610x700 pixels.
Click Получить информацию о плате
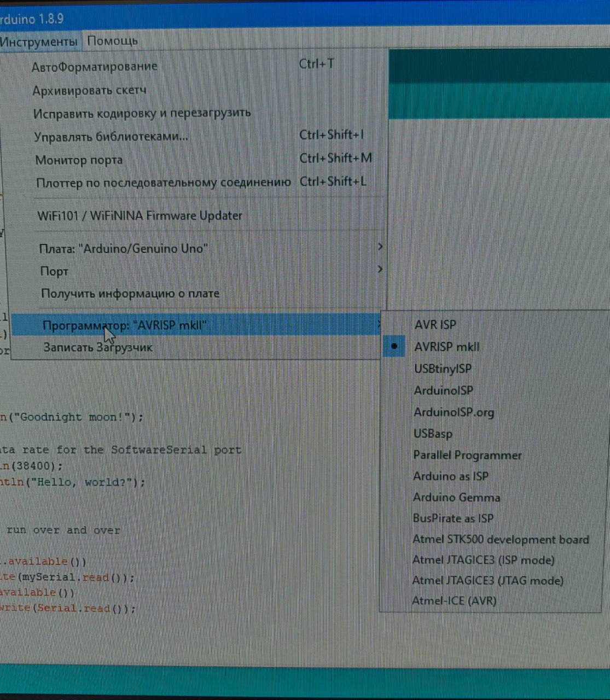pyautogui.click(x=199, y=294)
